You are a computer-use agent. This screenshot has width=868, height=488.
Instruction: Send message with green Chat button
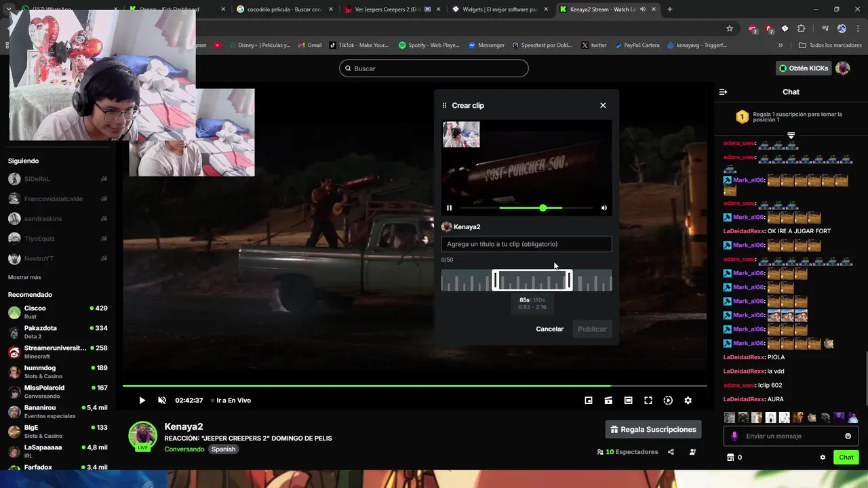[x=846, y=457]
